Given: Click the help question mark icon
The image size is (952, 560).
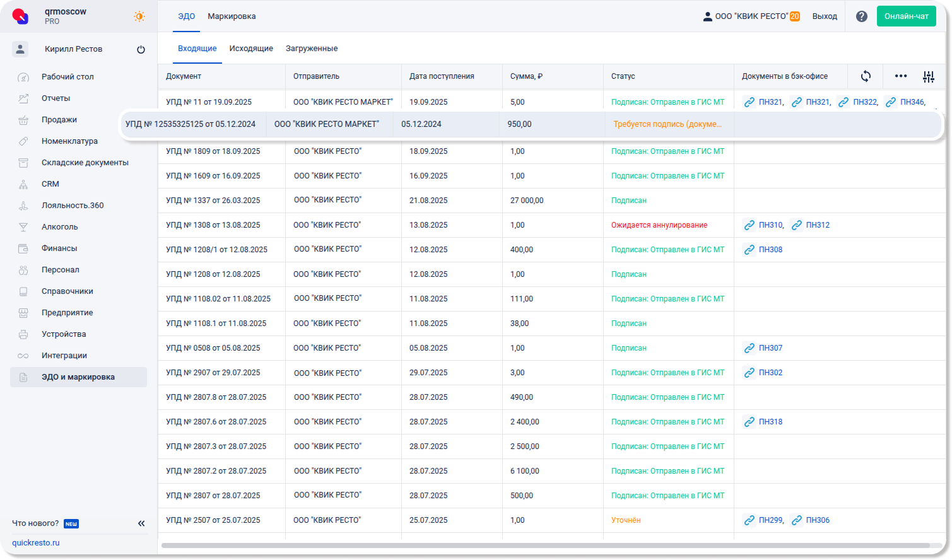Looking at the screenshot, I should pos(861,16).
